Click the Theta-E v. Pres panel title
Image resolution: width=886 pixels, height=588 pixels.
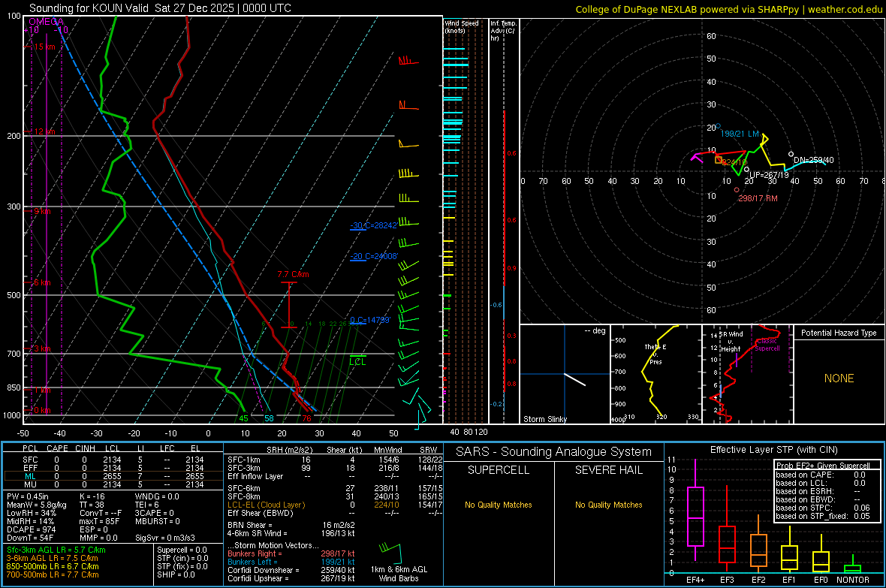point(655,354)
